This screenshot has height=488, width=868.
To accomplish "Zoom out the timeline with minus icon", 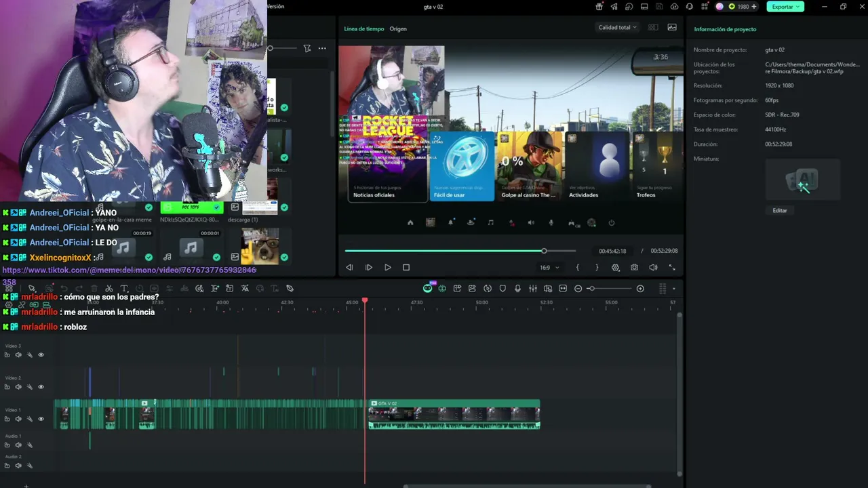I will 578,289.
